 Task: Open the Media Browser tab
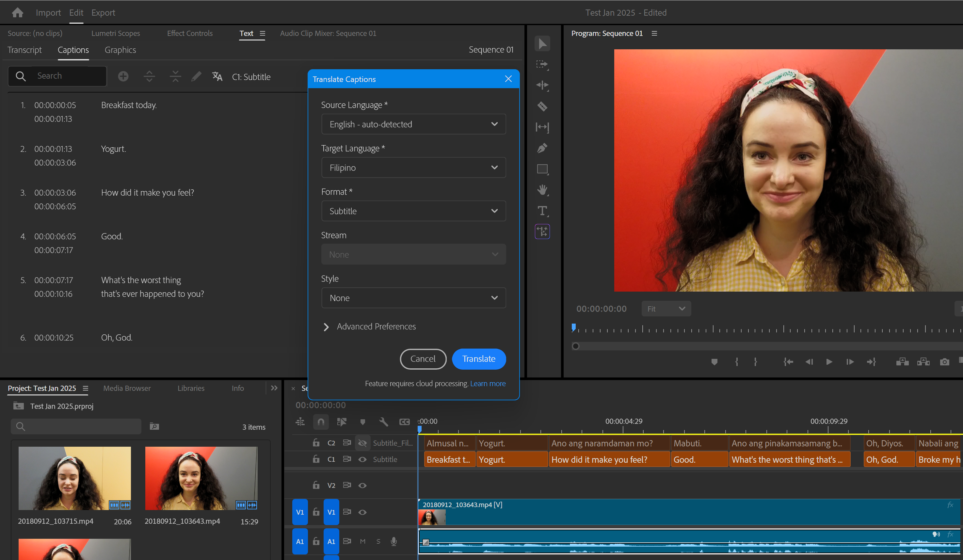[x=127, y=388]
